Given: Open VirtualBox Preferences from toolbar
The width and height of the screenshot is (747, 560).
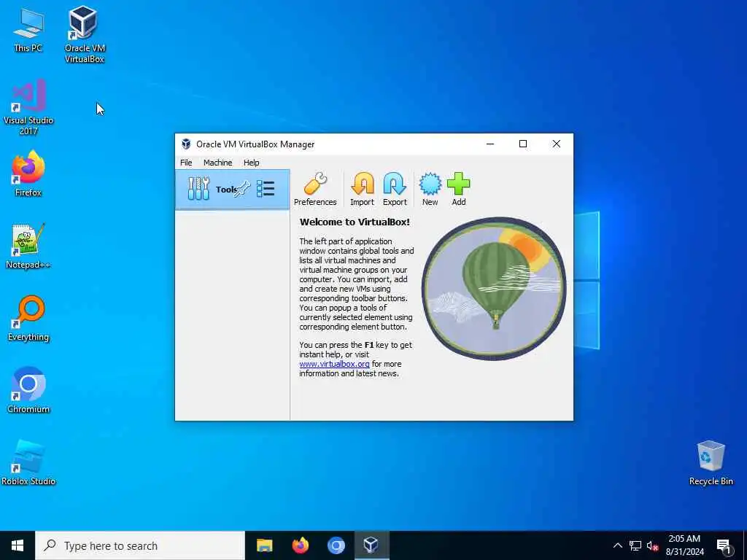Looking at the screenshot, I should pyautogui.click(x=315, y=190).
